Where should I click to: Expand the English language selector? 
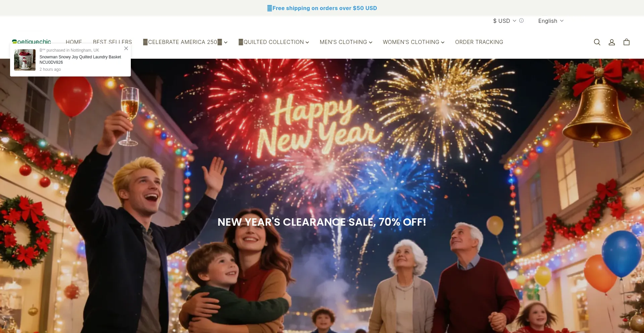[551, 21]
